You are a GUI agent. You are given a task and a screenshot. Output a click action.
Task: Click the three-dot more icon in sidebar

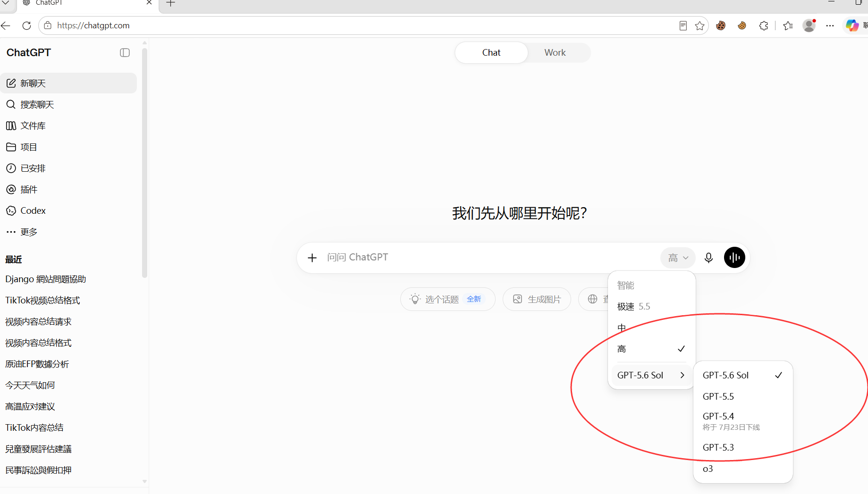pos(11,232)
